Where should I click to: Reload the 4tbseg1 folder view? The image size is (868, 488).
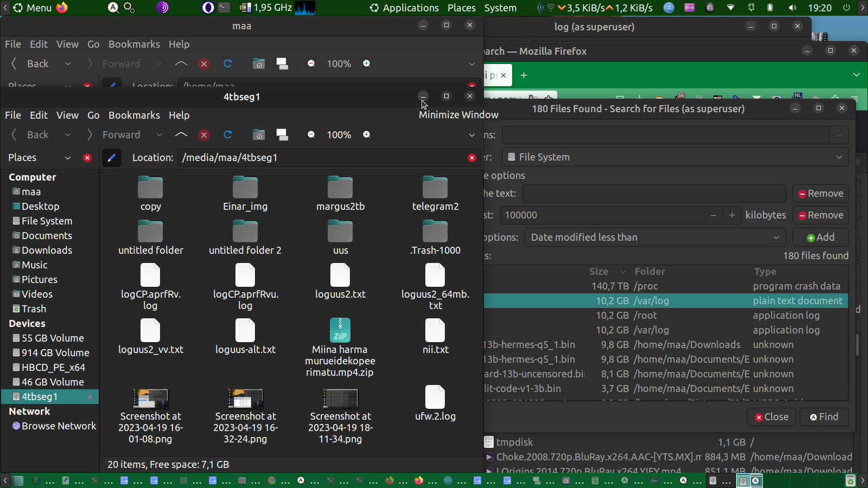pyautogui.click(x=228, y=135)
